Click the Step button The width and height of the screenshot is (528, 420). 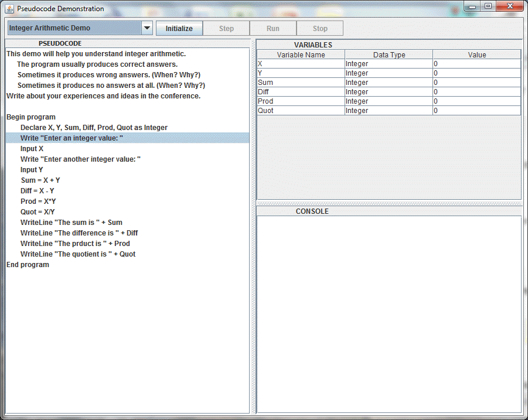tap(226, 28)
